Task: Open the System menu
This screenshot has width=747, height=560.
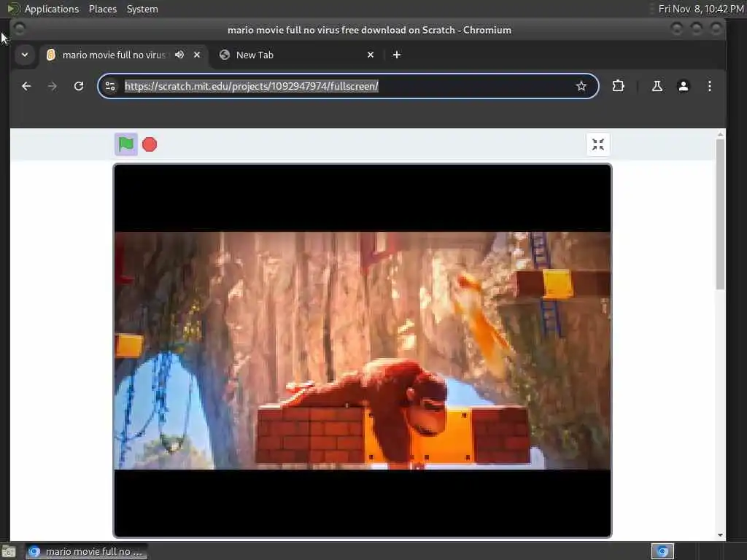Action: coord(142,9)
